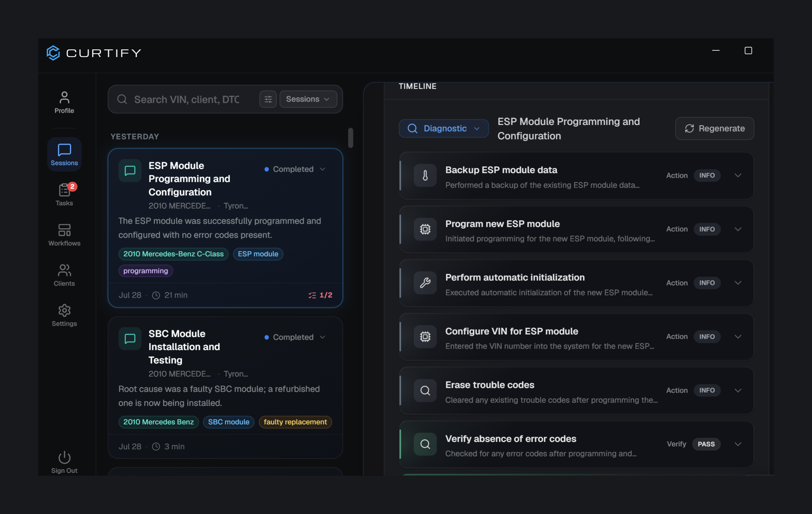
Task: Click the Regenerate button
Action: coord(714,128)
